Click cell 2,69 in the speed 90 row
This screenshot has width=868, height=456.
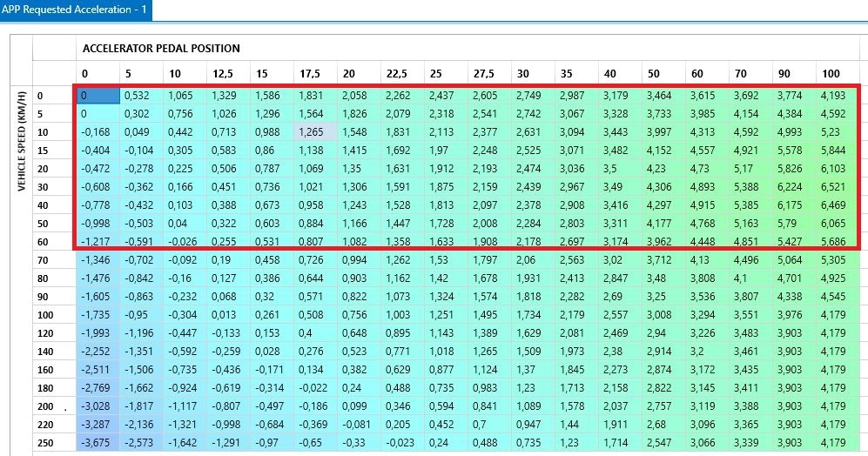[620, 297]
